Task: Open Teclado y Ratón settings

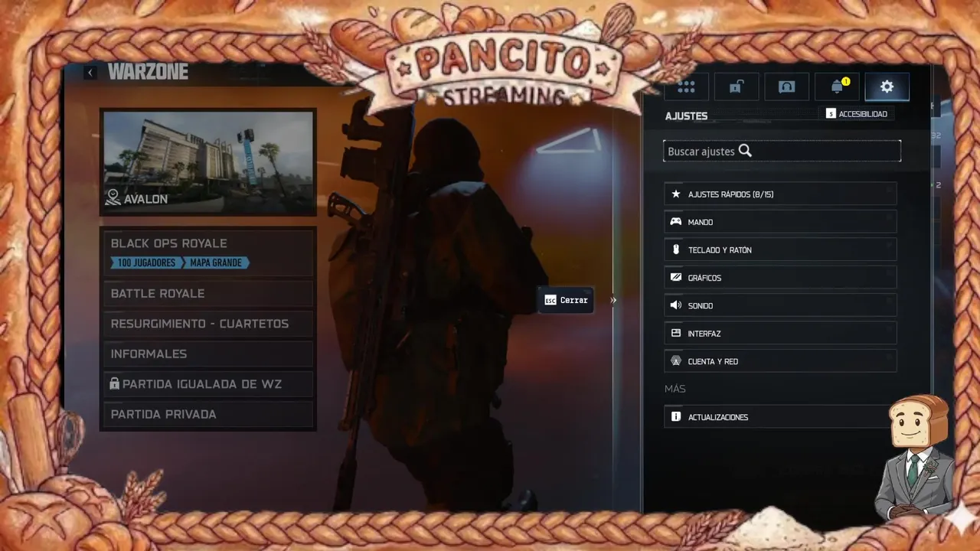Action: pos(780,249)
